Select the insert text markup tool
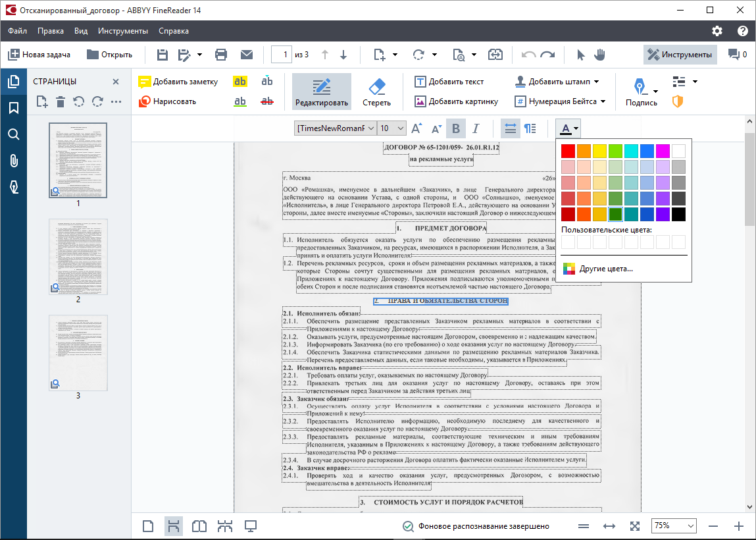Image resolution: width=756 pixels, height=540 pixels. [266, 81]
